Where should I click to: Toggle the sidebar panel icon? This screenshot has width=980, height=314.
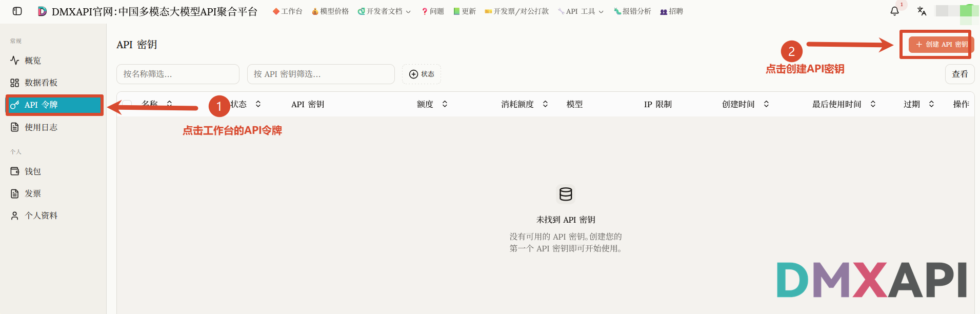(17, 11)
